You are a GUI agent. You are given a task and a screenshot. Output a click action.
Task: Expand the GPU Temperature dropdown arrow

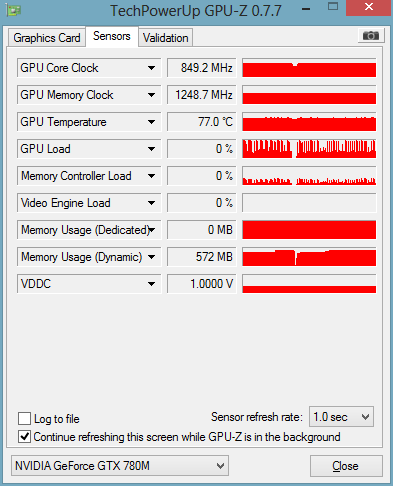point(151,122)
